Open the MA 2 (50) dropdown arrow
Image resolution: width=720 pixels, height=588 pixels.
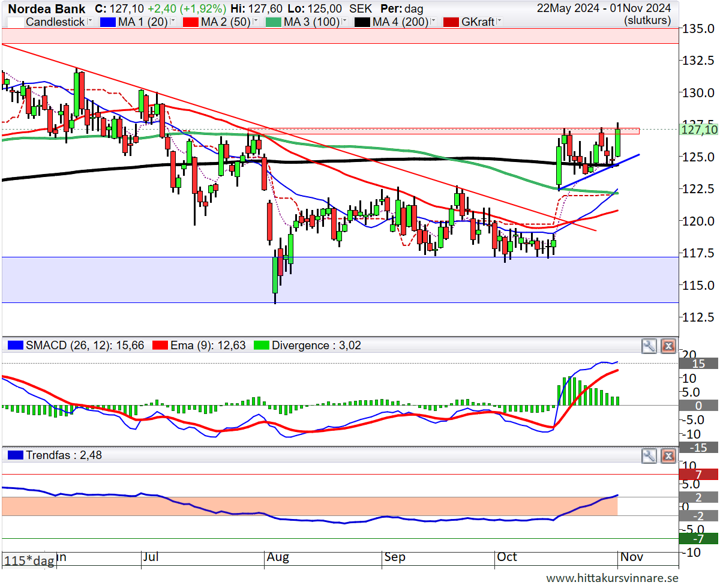pos(255,22)
